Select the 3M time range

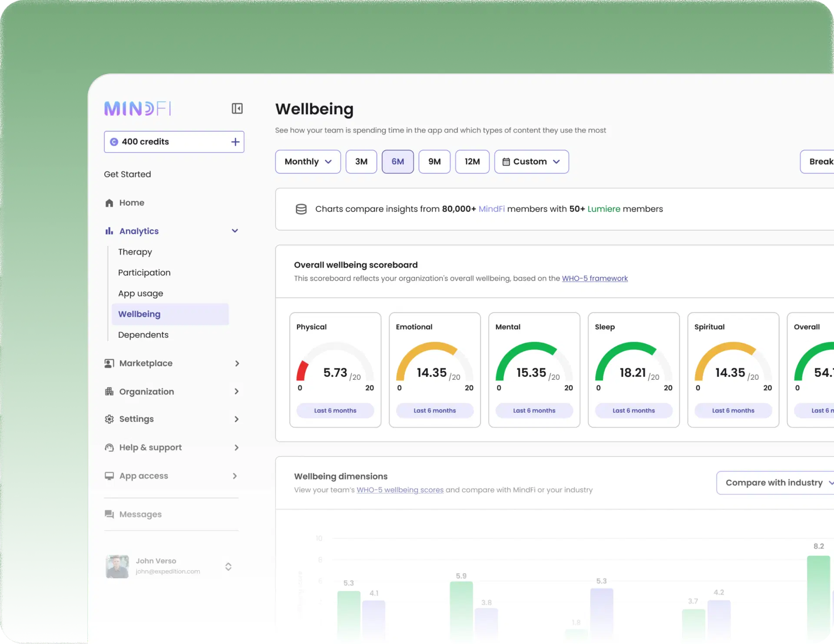click(x=361, y=162)
